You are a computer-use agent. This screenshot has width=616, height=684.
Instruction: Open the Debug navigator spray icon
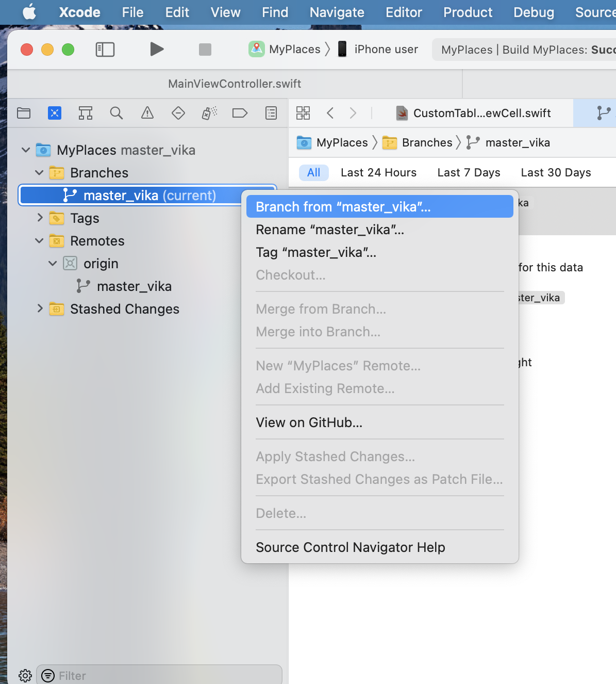209,113
